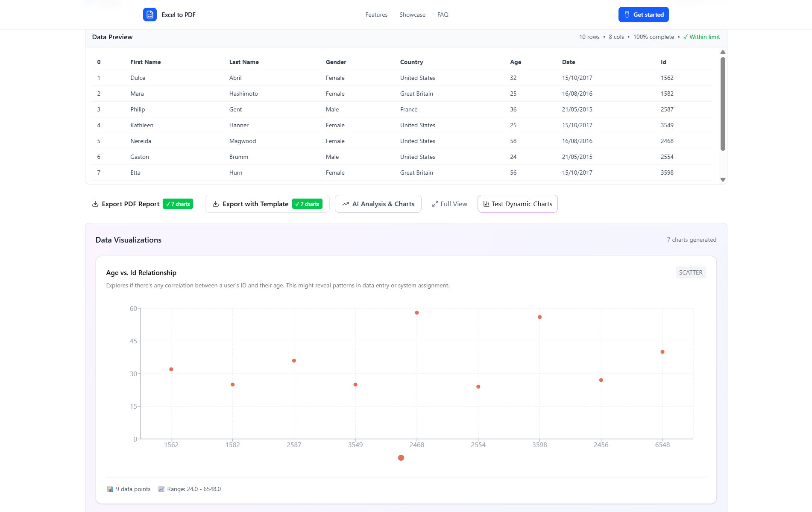Click the trend icon on AI Analysis & Charts
Image resolution: width=812 pixels, height=512 pixels.
[x=346, y=204]
